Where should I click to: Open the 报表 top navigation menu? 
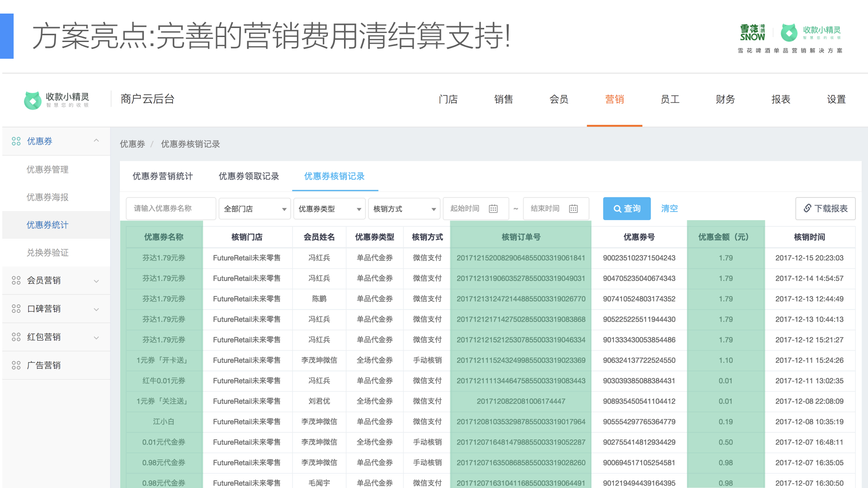tap(781, 99)
